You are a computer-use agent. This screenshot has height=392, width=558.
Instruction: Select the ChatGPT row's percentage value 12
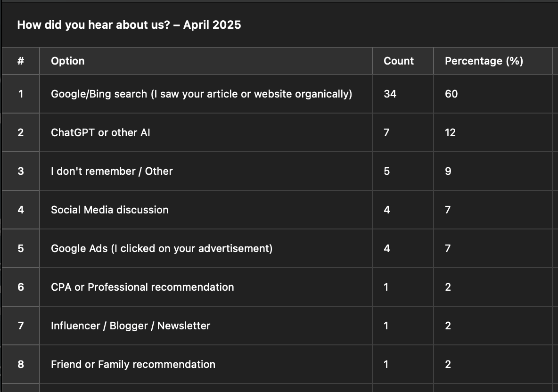click(x=450, y=132)
